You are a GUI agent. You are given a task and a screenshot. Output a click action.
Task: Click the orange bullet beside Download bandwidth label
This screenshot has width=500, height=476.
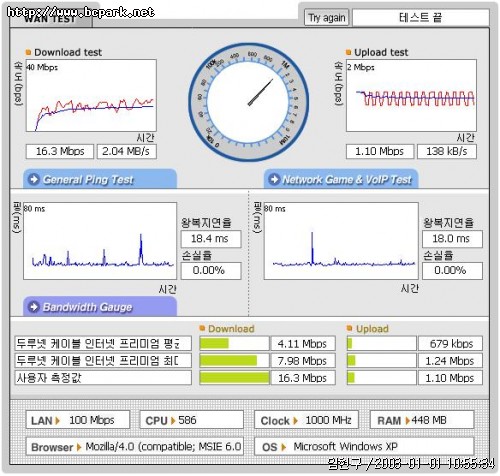click(x=202, y=329)
